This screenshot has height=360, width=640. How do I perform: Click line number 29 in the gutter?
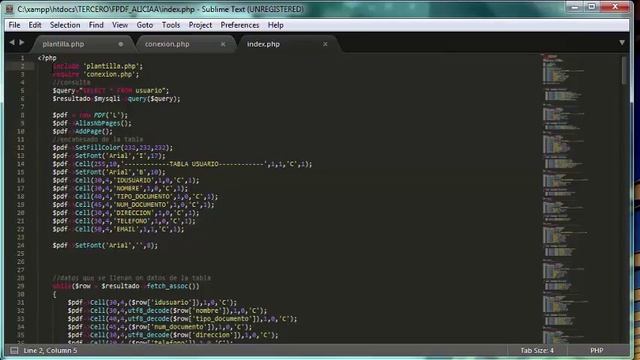pos(20,287)
